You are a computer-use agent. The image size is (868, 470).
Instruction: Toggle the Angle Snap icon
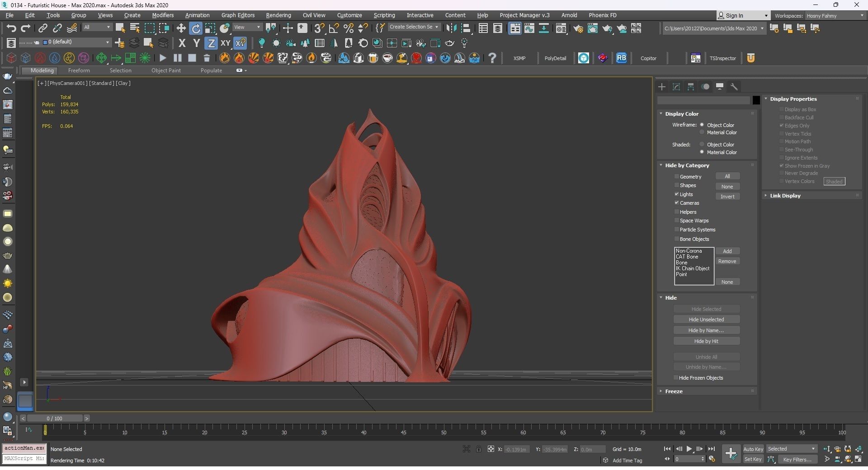pos(334,28)
